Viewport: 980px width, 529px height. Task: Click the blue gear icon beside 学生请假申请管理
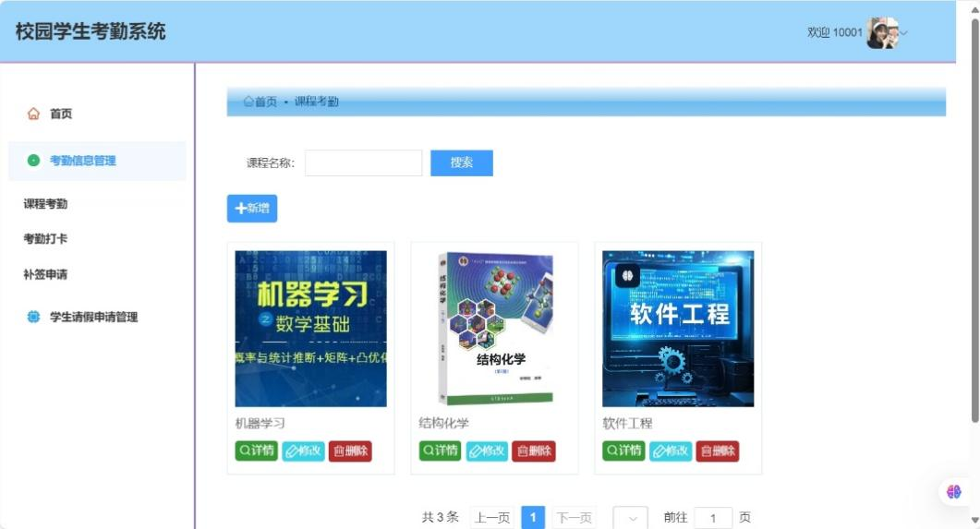[34, 317]
